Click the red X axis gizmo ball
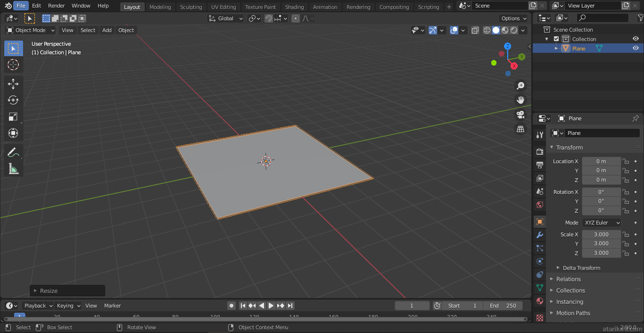This screenshot has height=333, width=644. tap(514, 66)
